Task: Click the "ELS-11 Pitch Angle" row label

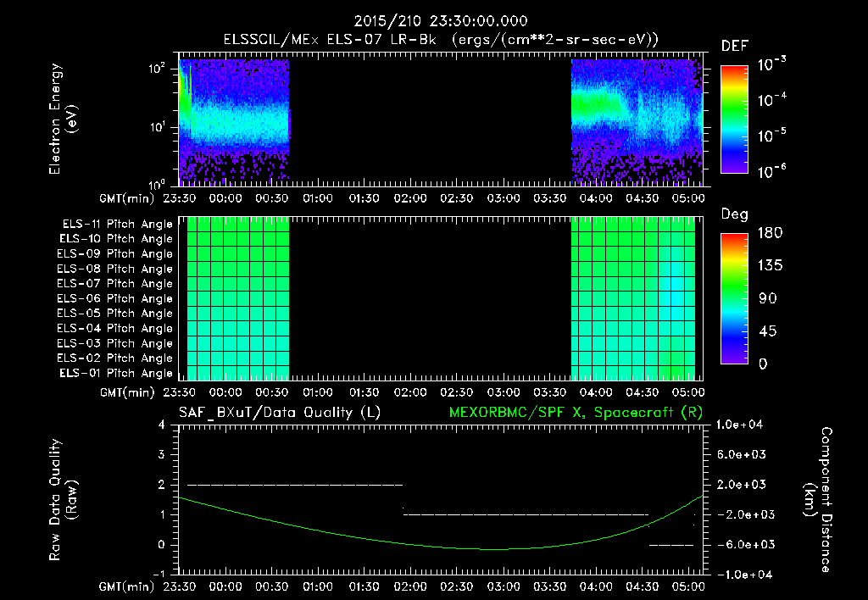Action: [x=117, y=225]
